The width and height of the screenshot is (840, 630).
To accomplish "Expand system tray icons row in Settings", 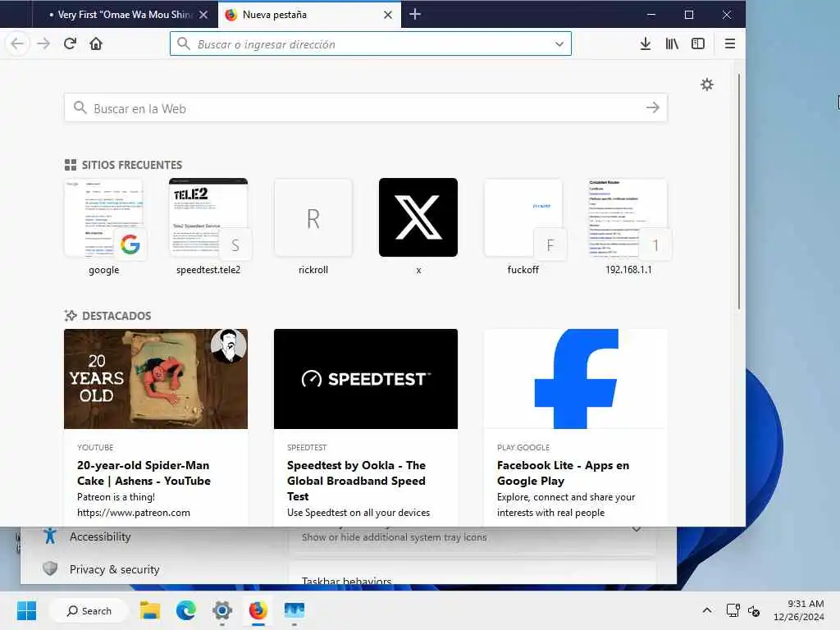I will [637, 530].
